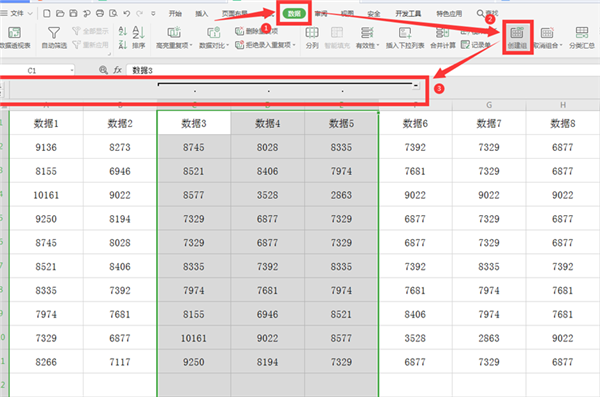Create a new blank document
The width and height of the screenshot is (600, 397).
tap(47, 13)
